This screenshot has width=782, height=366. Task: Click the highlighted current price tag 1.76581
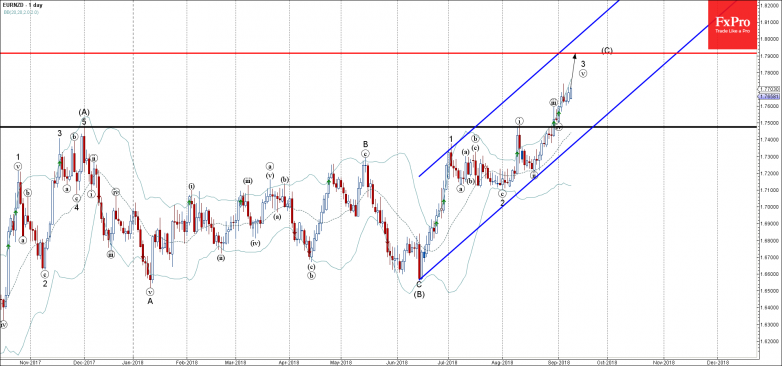pyautogui.click(x=770, y=96)
